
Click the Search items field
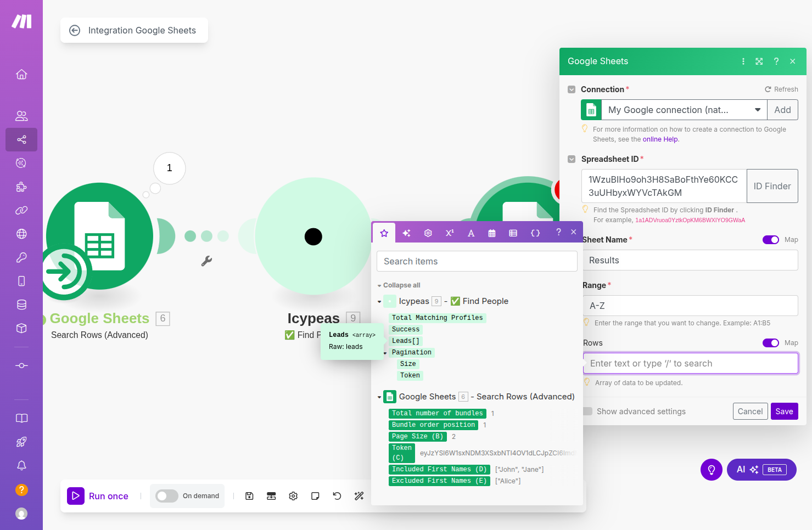click(x=477, y=261)
